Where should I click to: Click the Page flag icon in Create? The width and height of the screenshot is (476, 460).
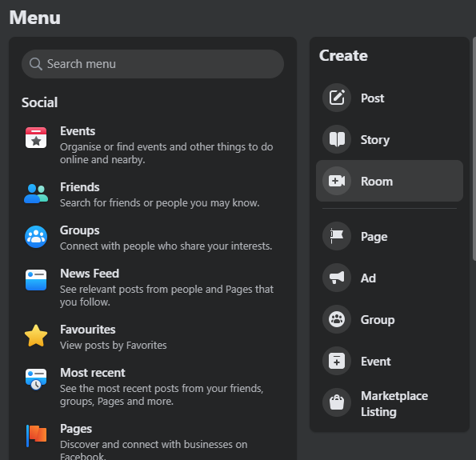tap(337, 236)
